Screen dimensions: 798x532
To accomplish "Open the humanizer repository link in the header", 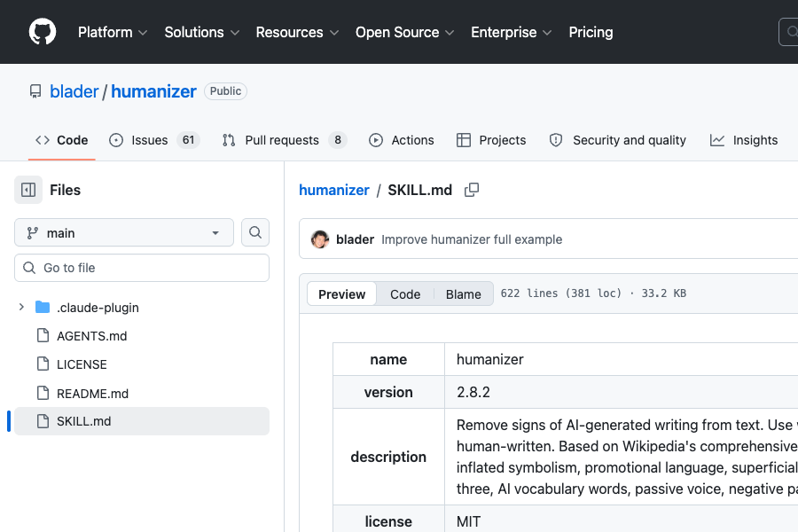I will tap(153, 91).
